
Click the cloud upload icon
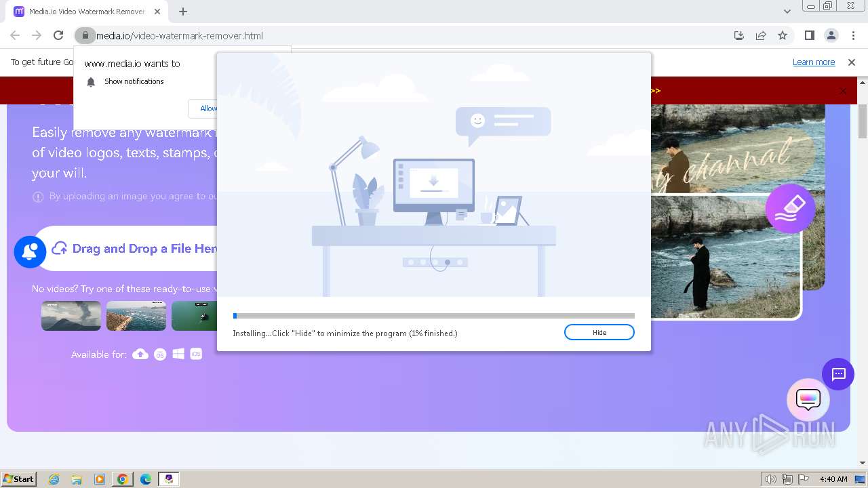(x=60, y=248)
